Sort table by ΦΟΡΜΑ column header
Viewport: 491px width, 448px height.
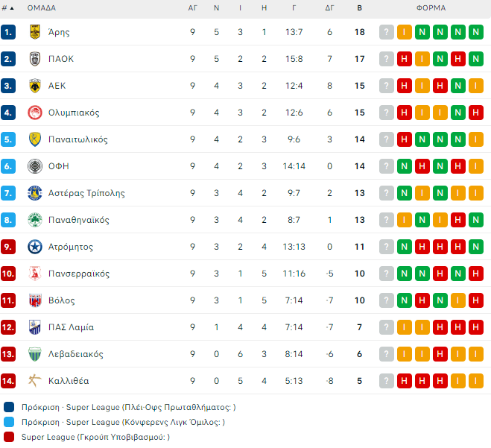[431, 8]
